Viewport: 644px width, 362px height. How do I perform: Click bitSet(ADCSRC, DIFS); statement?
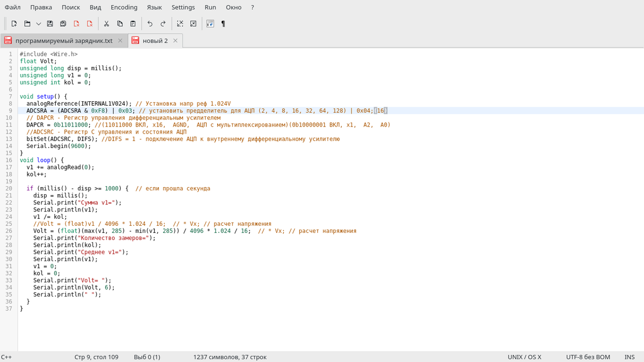(x=62, y=139)
